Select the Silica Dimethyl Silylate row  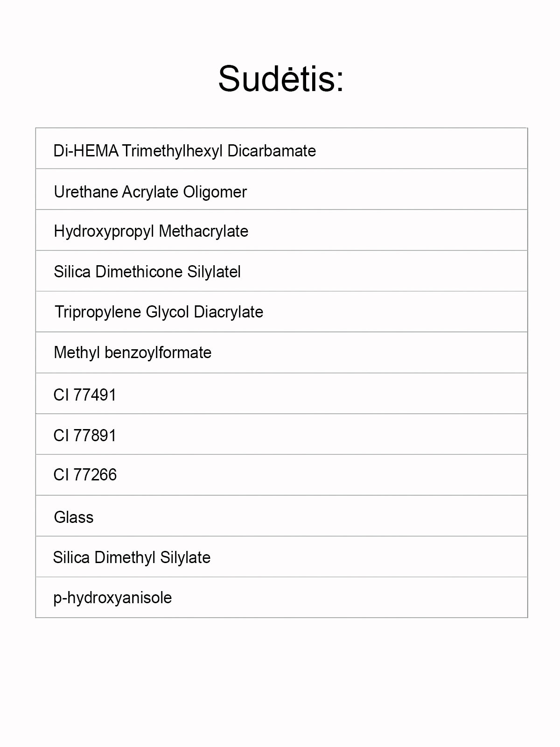(132, 557)
